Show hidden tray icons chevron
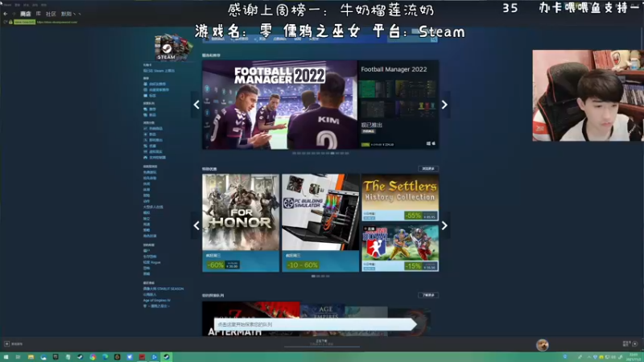Screen dimensions: 644x362 589,357
